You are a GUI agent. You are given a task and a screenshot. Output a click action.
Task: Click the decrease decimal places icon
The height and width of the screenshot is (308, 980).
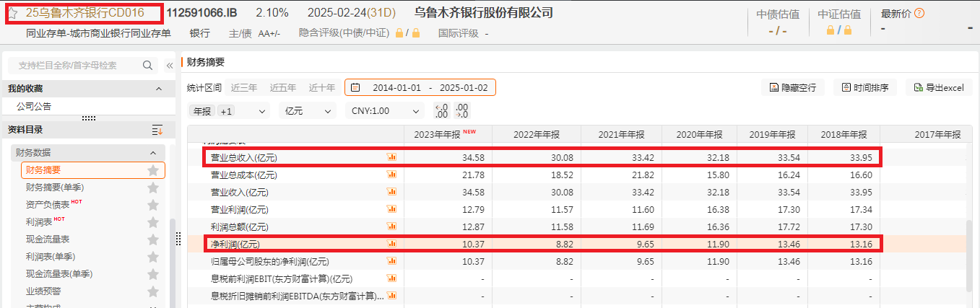pyautogui.click(x=441, y=111)
